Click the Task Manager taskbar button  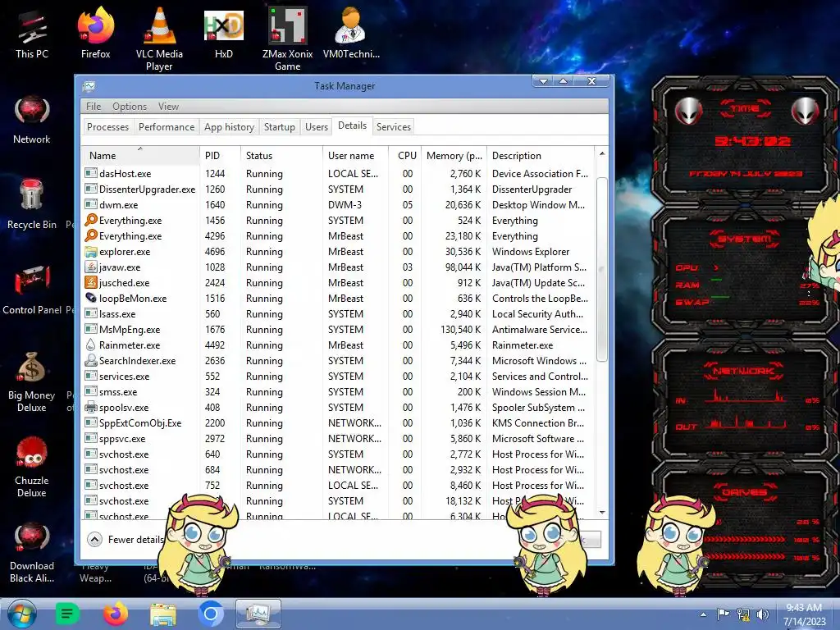click(258, 614)
